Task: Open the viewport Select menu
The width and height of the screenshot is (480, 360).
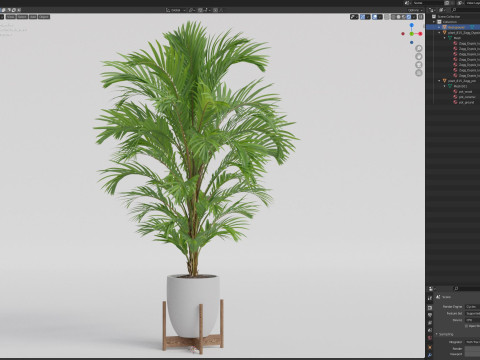Action: [22, 17]
